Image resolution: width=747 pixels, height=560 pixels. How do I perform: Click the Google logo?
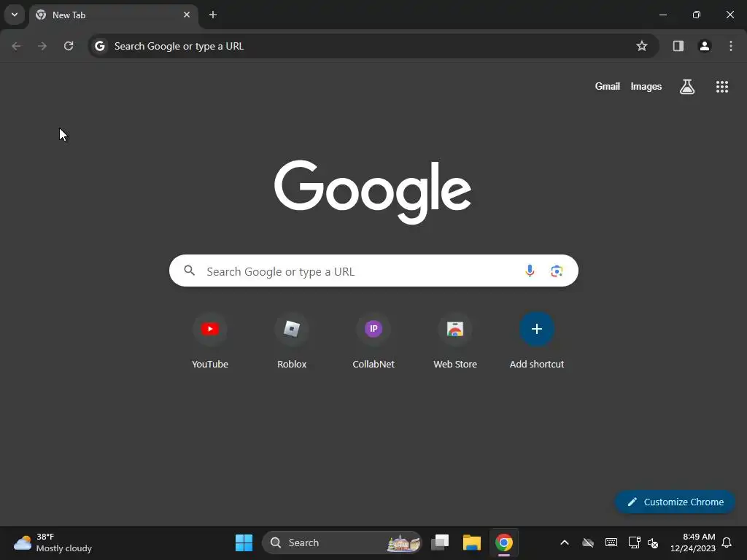pyautogui.click(x=373, y=192)
